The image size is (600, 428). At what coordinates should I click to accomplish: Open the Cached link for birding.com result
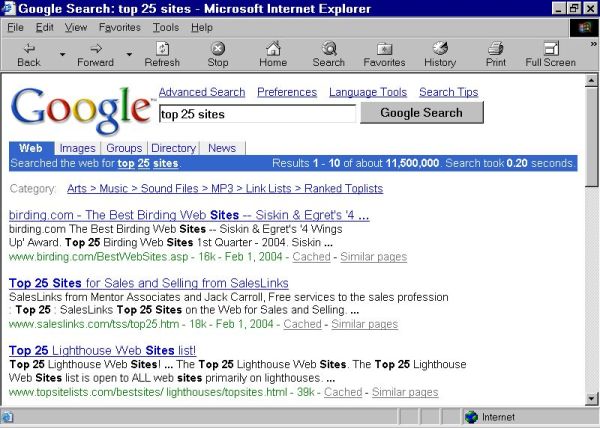(x=311, y=257)
